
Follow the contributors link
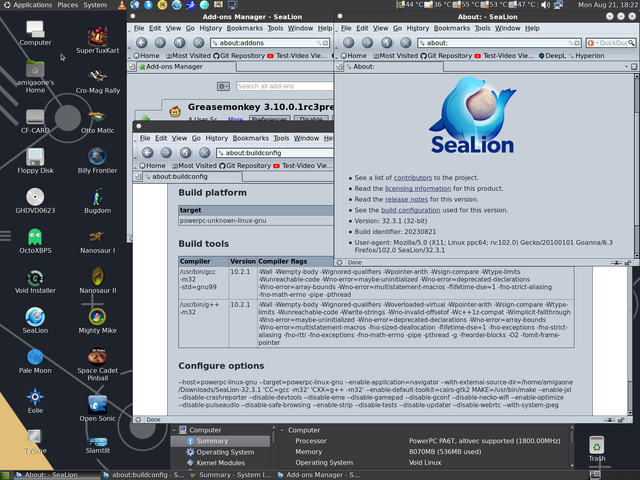tap(413, 178)
